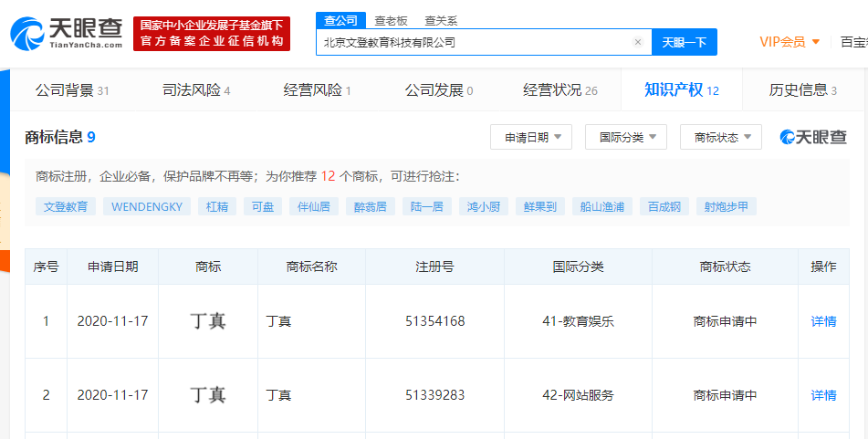
Task: Click the recommended trademark 百成钢
Action: point(664,206)
